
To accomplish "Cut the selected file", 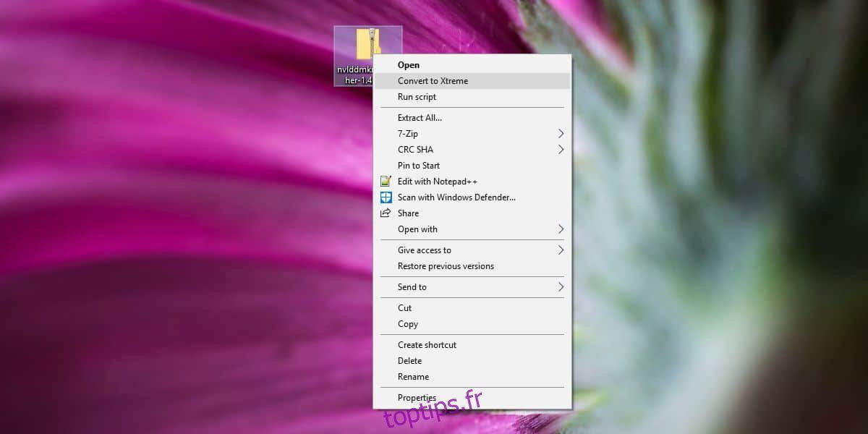I will 405,308.
